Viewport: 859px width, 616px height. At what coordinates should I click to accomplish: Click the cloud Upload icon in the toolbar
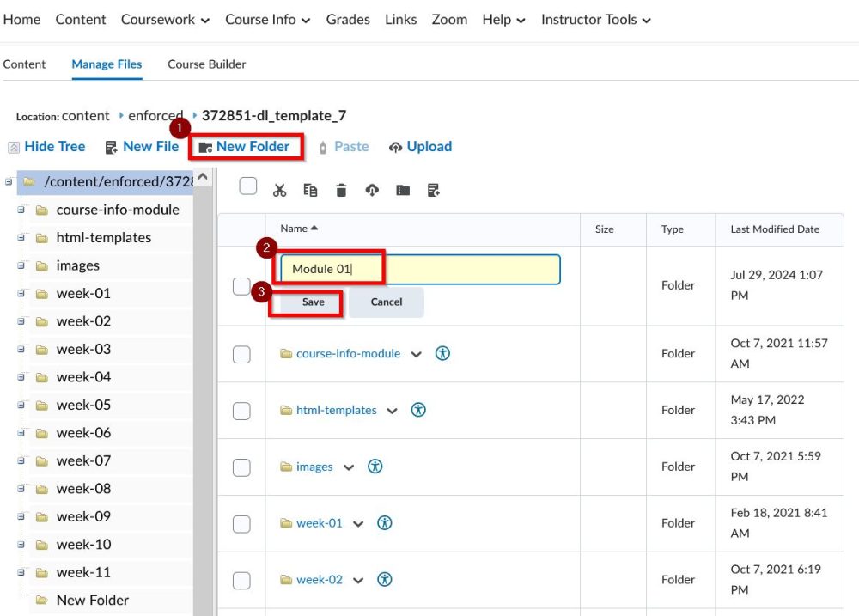click(371, 189)
